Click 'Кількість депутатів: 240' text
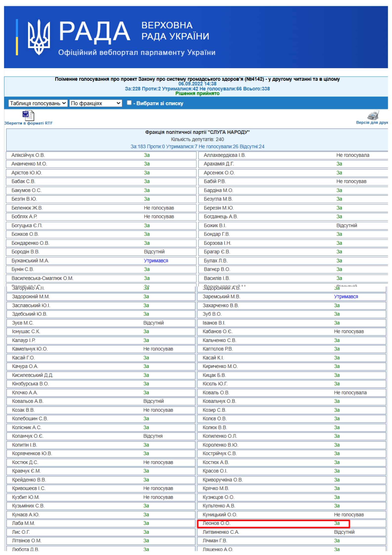The width and height of the screenshot is (392, 555). pos(197,139)
